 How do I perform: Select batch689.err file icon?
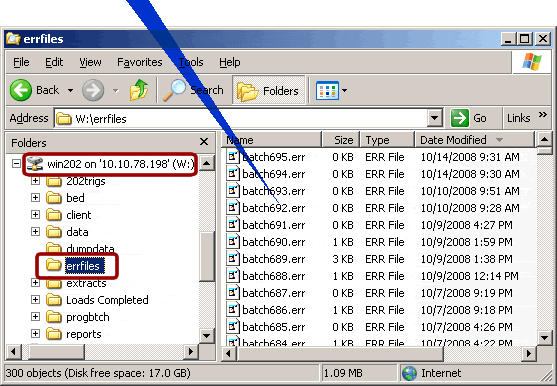[x=233, y=259]
